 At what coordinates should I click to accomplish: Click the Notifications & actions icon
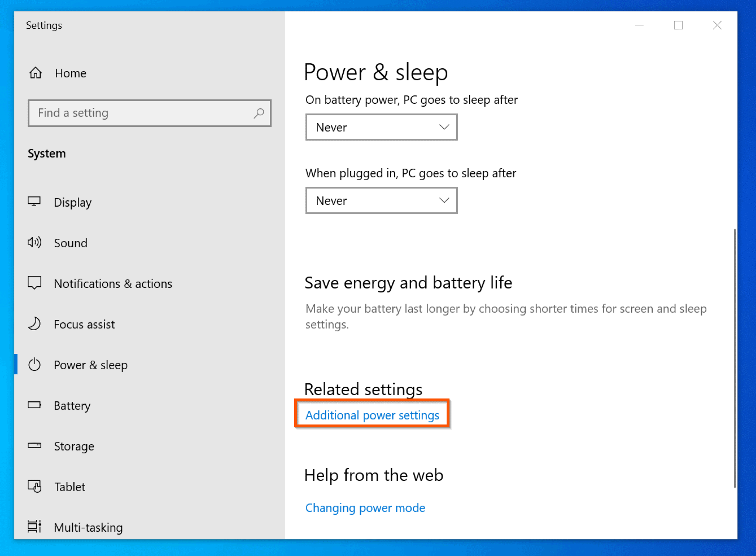pyautogui.click(x=35, y=283)
